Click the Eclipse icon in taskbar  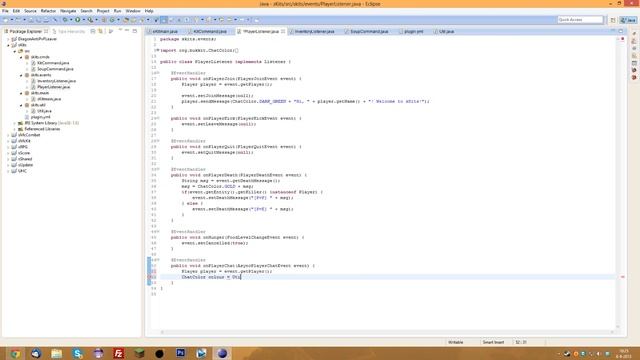coord(222,353)
